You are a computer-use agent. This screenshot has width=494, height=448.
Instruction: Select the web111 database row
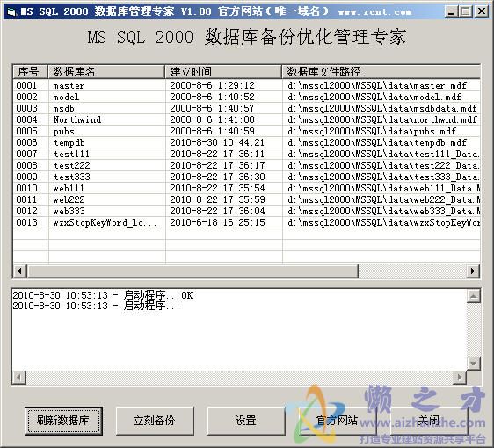point(247,188)
